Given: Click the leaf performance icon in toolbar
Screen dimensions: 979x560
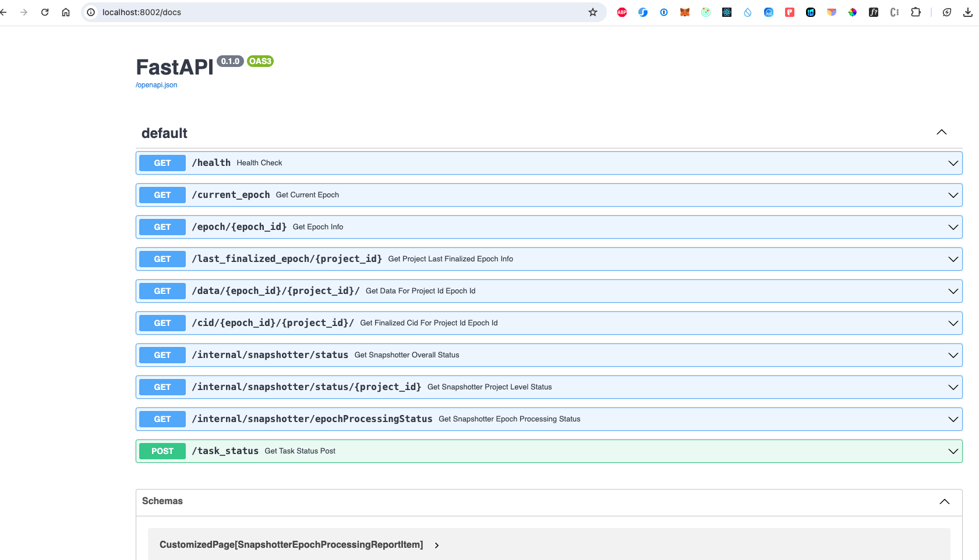Looking at the screenshot, I should 947,12.
